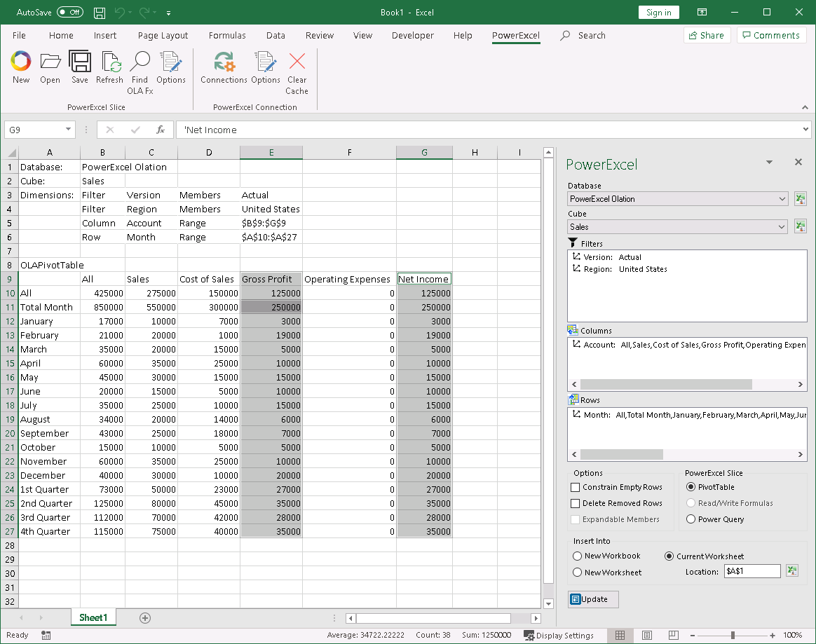
Task: Click the range picker icon next to Location field
Action: point(792,571)
